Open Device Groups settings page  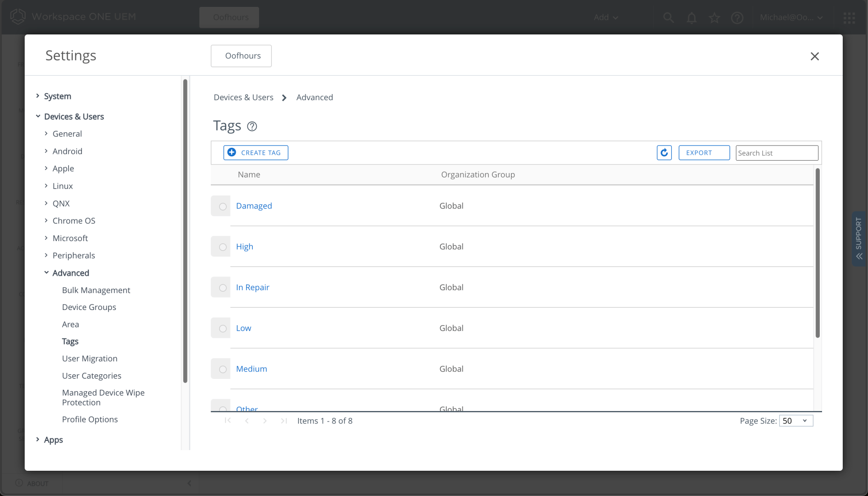(x=89, y=307)
